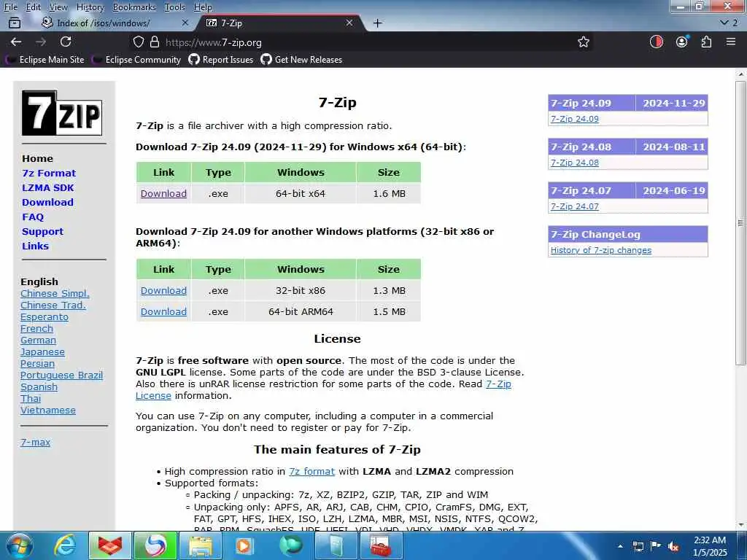The width and height of the screenshot is (747, 560).
Task: Click the 7-Zip logo image
Action: click(62, 113)
